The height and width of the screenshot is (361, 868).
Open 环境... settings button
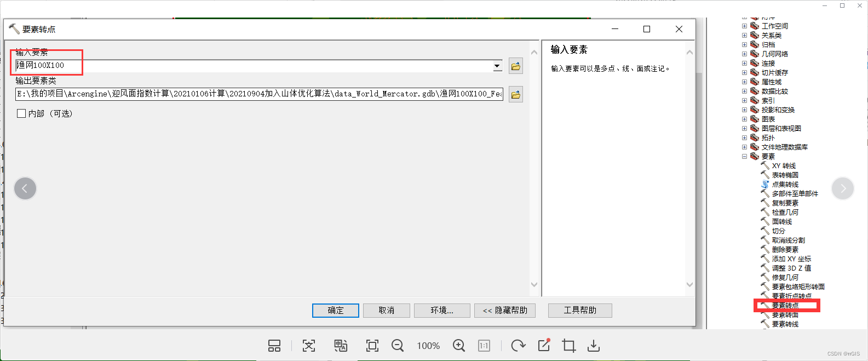442,311
